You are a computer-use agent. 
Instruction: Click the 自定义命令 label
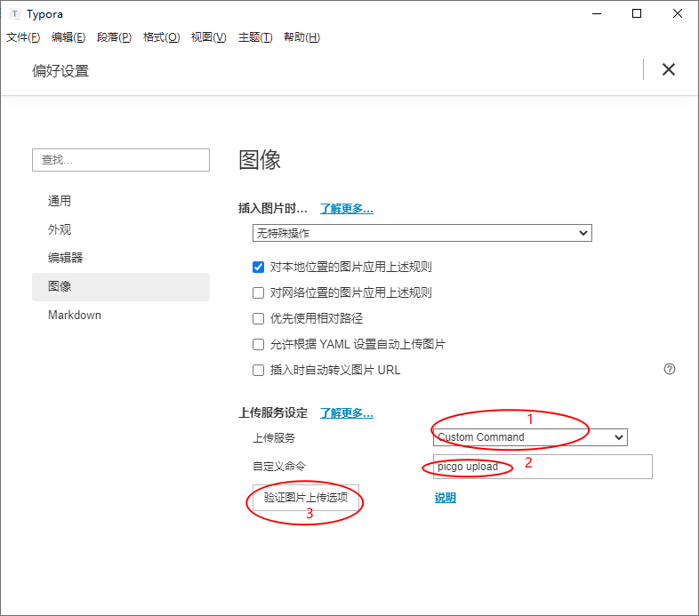279,467
